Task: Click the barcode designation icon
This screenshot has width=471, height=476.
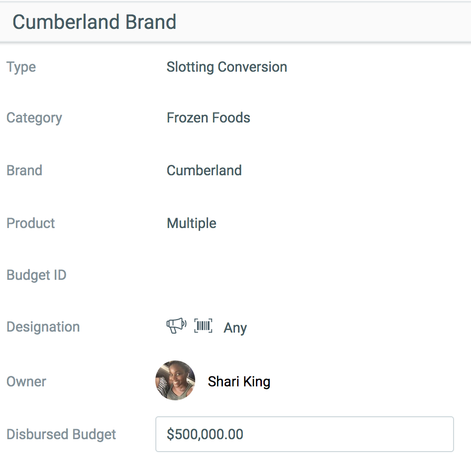Action: click(203, 326)
